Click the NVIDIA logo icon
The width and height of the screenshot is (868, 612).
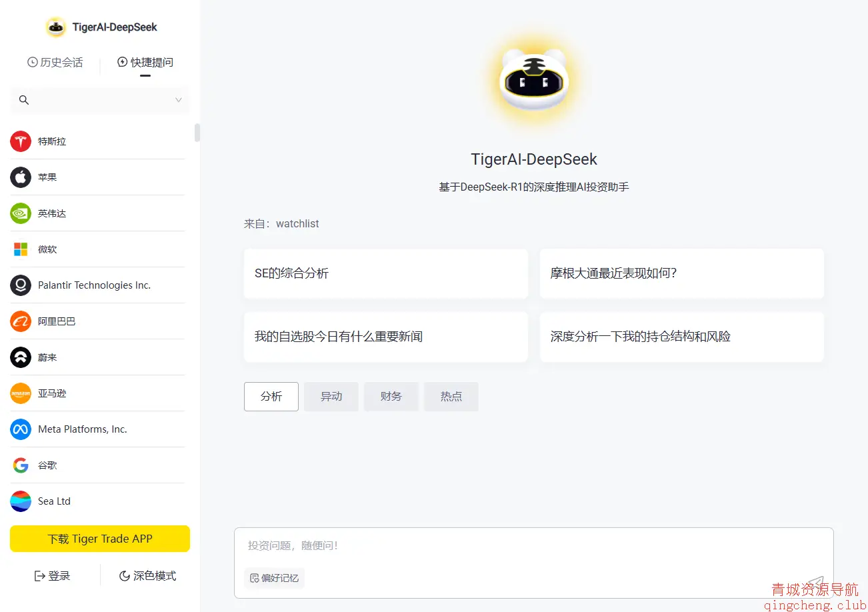pos(21,213)
